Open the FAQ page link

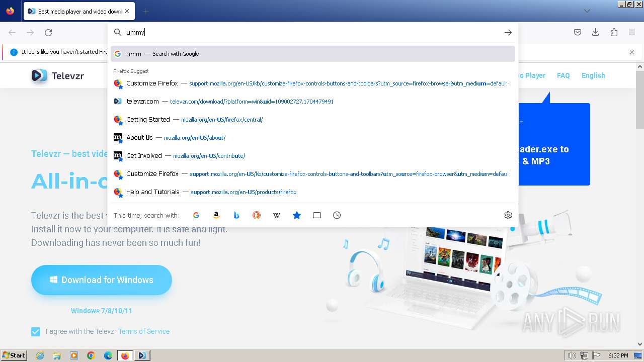click(x=563, y=75)
